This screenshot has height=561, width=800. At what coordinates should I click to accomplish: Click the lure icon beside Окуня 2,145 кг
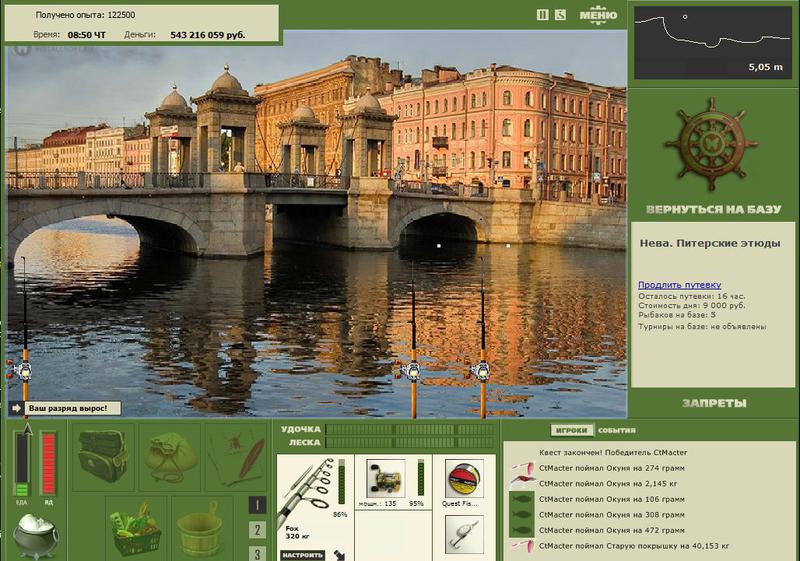click(522, 482)
